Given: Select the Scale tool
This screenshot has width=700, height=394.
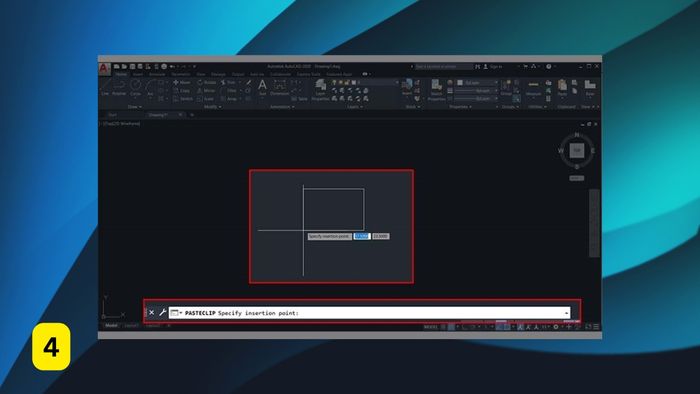Looking at the screenshot, I should pyautogui.click(x=205, y=99).
